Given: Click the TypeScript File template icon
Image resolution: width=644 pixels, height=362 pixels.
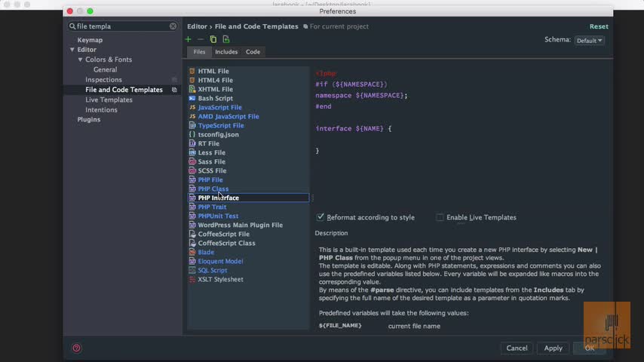Looking at the screenshot, I should tap(192, 125).
